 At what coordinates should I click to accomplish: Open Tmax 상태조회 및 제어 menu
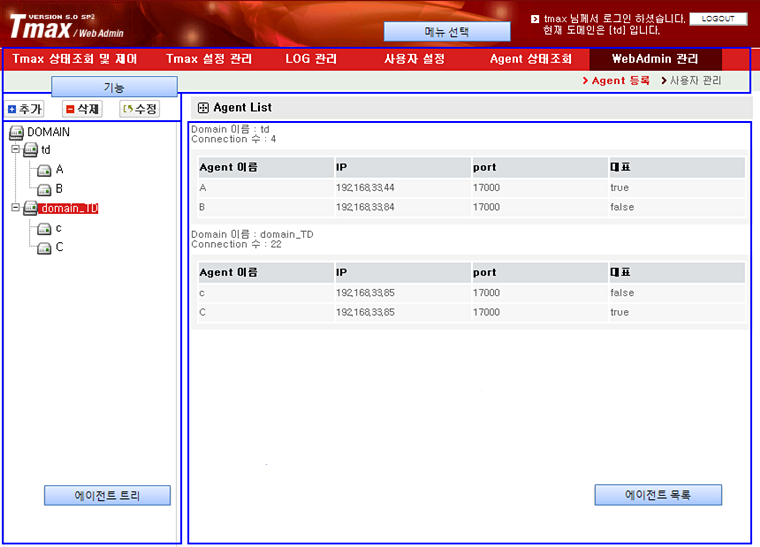point(75,59)
